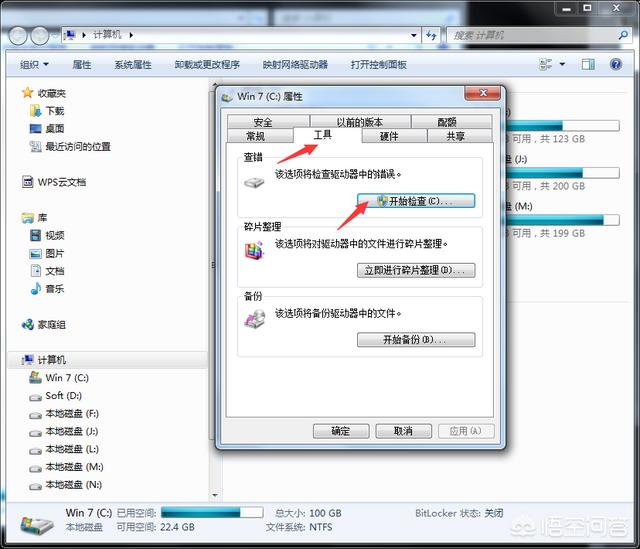Select Soft (D:) drive in tree
Viewport: 640px width, 549px height.
(56, 396)
